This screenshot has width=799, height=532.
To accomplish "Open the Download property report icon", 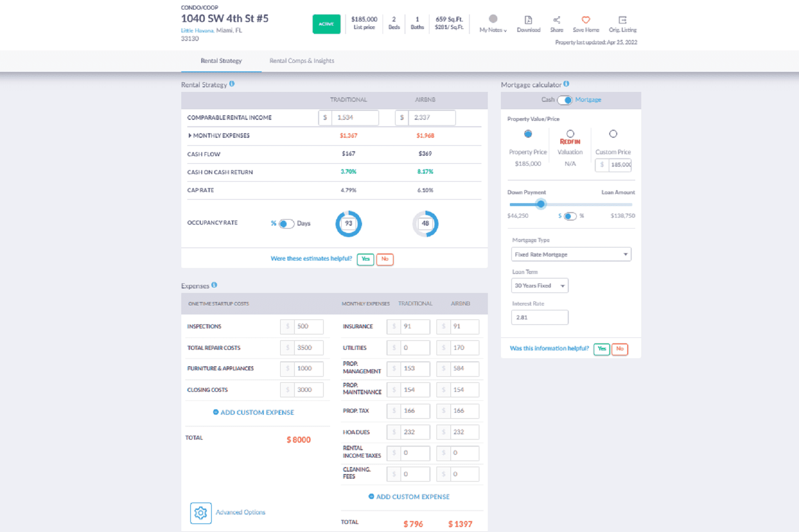I will click(x=528, y=21).
